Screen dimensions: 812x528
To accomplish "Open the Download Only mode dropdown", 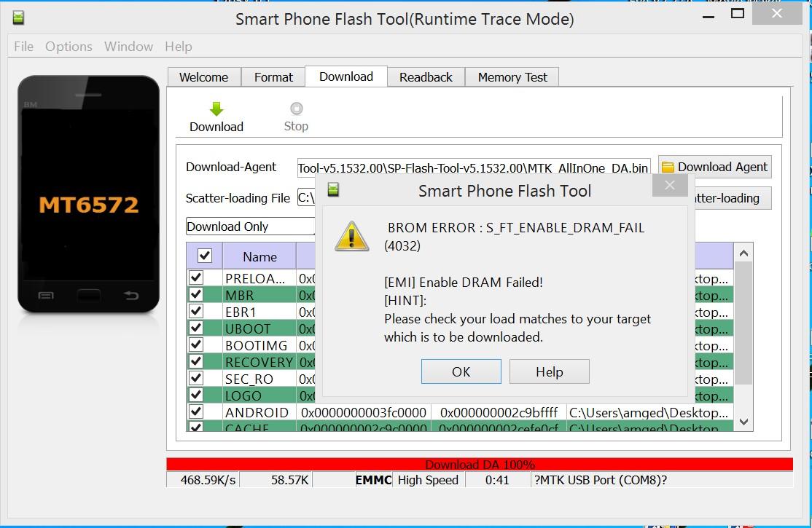I will click(x=251, y=226).
